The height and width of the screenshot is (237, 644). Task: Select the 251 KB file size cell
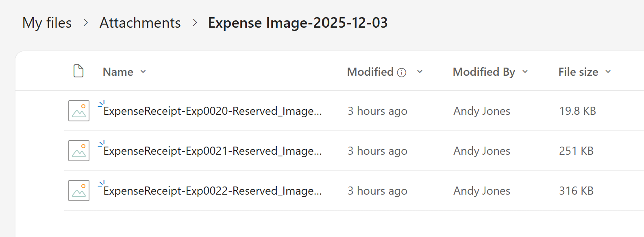pyautogui.click(x=576, y=151)
